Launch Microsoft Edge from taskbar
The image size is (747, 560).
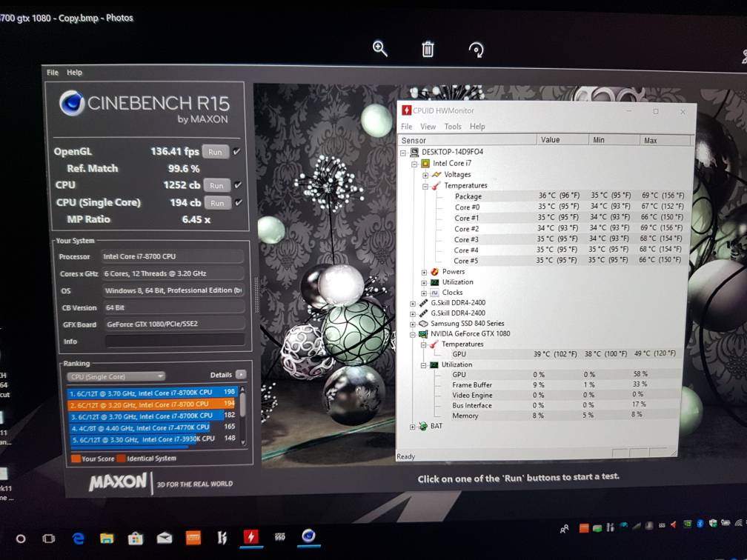tap(78, 538)
